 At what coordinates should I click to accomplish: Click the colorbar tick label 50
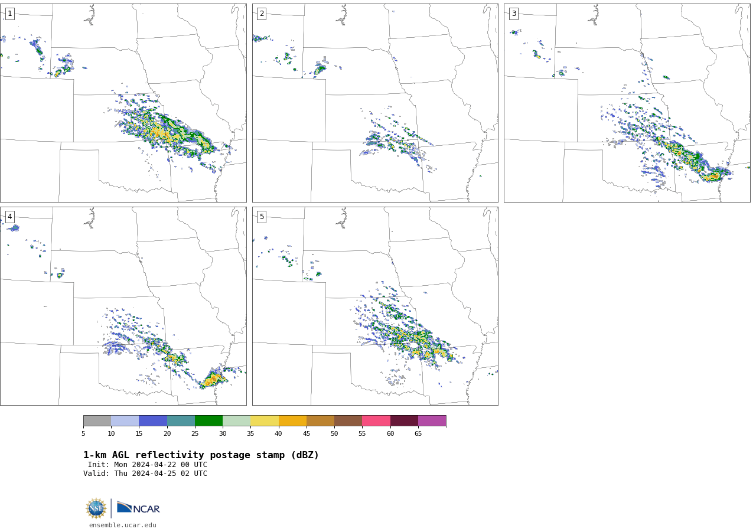point(334,433)
